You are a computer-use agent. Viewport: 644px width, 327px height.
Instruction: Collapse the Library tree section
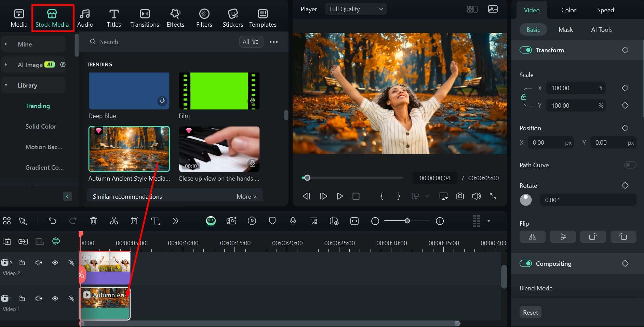[6, 85]
